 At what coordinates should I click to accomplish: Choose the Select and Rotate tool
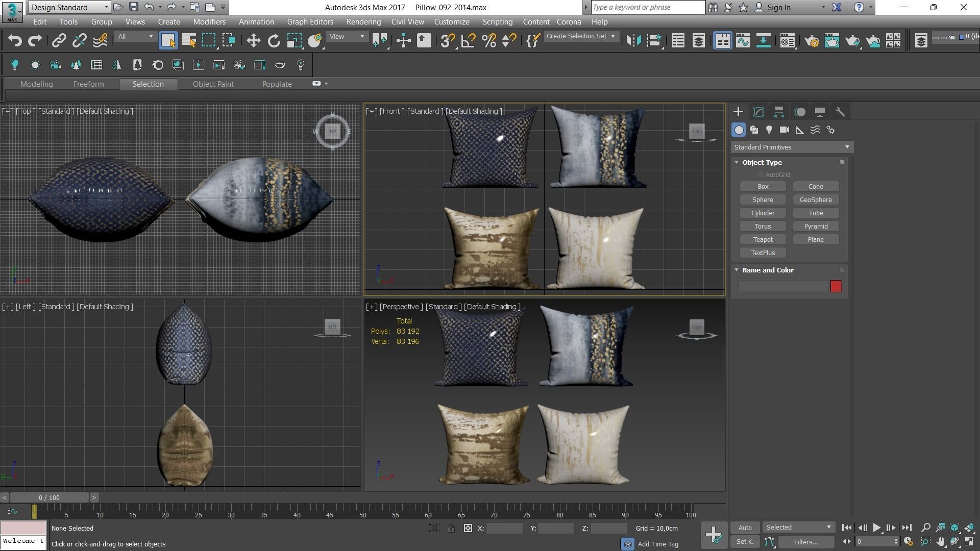274,40
